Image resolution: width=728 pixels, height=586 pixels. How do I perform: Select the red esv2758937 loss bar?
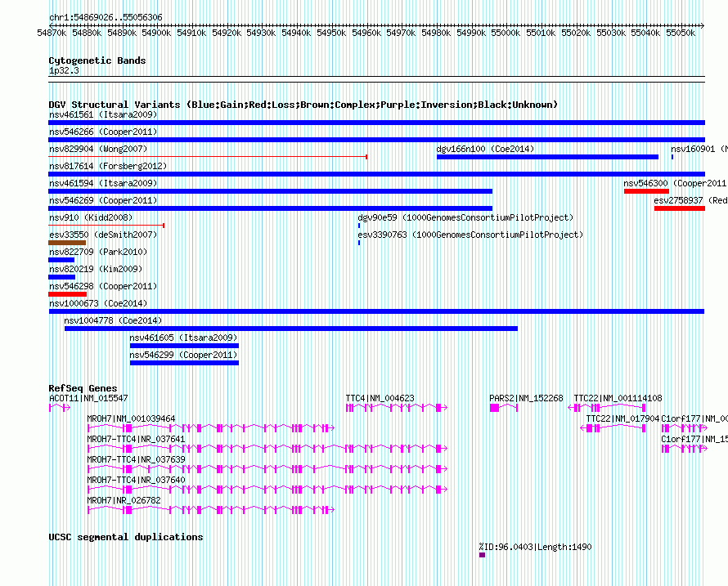[x=680, y=208]
